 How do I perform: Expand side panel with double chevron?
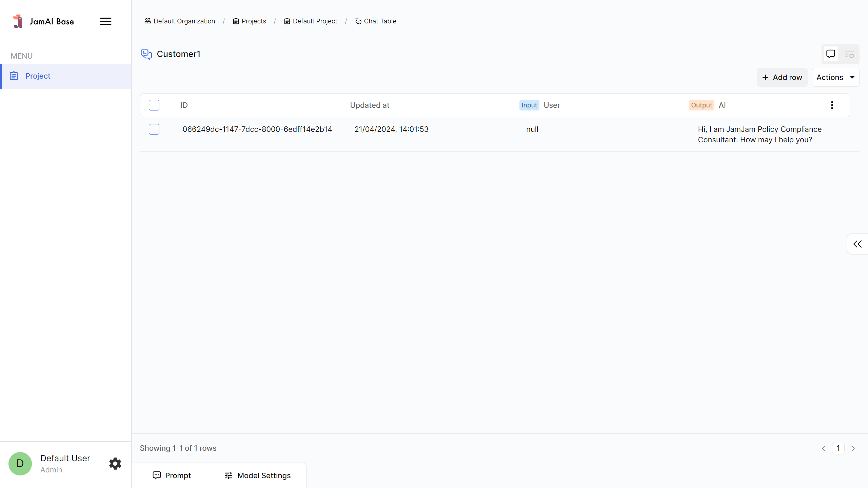(857, 244)
